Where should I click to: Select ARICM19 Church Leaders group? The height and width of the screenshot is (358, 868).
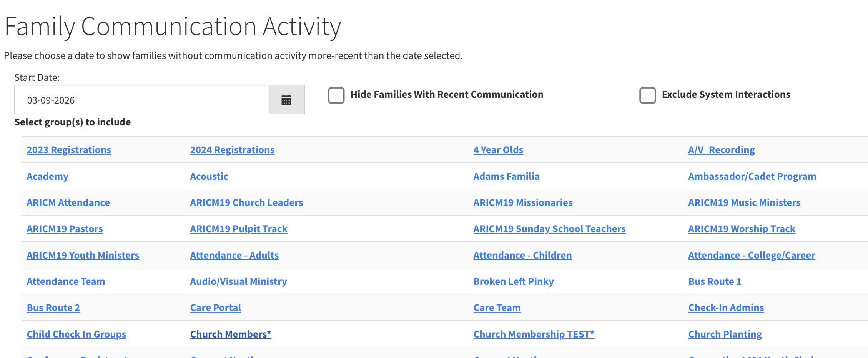click(x=246, y=203)
